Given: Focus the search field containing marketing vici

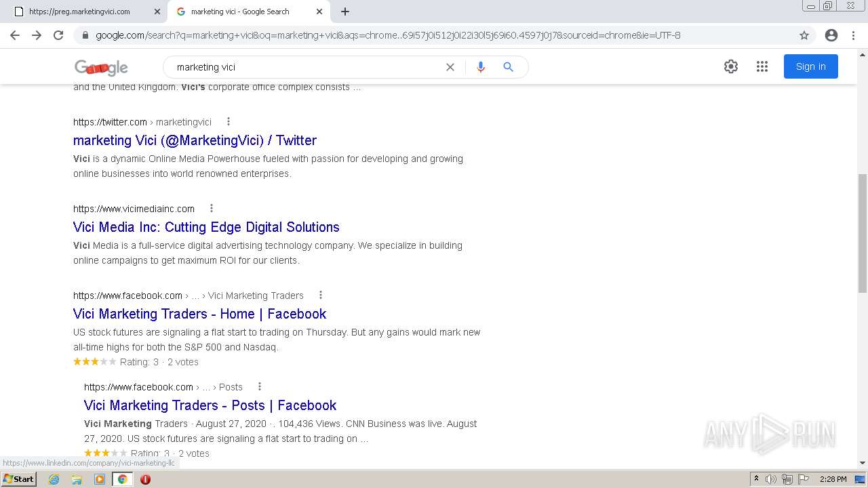Looking at the screenshot, I should tap(305, 67).
